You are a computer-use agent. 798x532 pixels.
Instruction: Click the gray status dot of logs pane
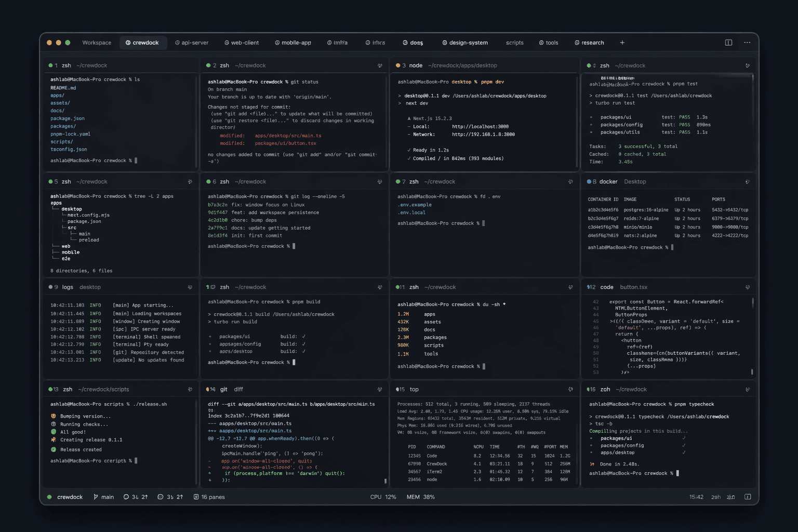[x=50, y=287]
